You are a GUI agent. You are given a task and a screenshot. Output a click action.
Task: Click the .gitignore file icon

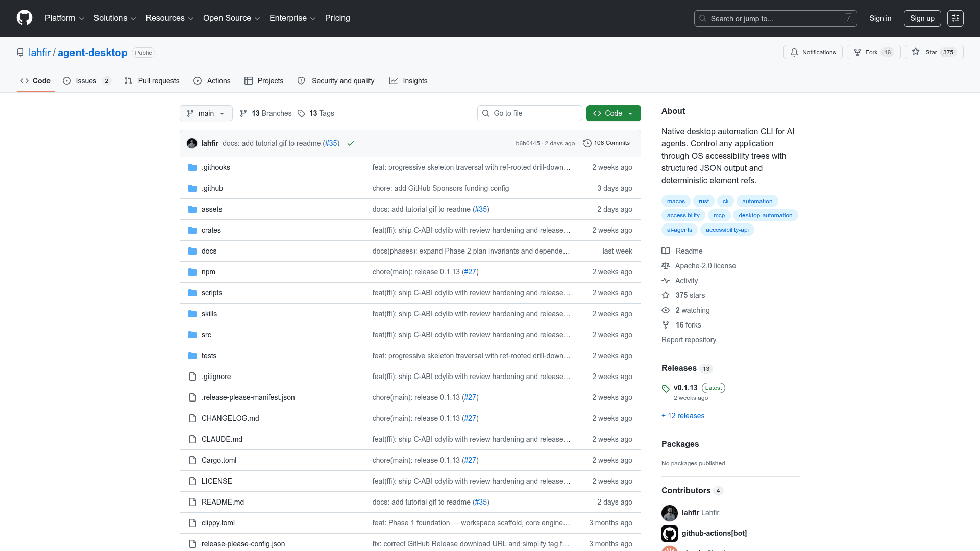[x=192, y=377]
